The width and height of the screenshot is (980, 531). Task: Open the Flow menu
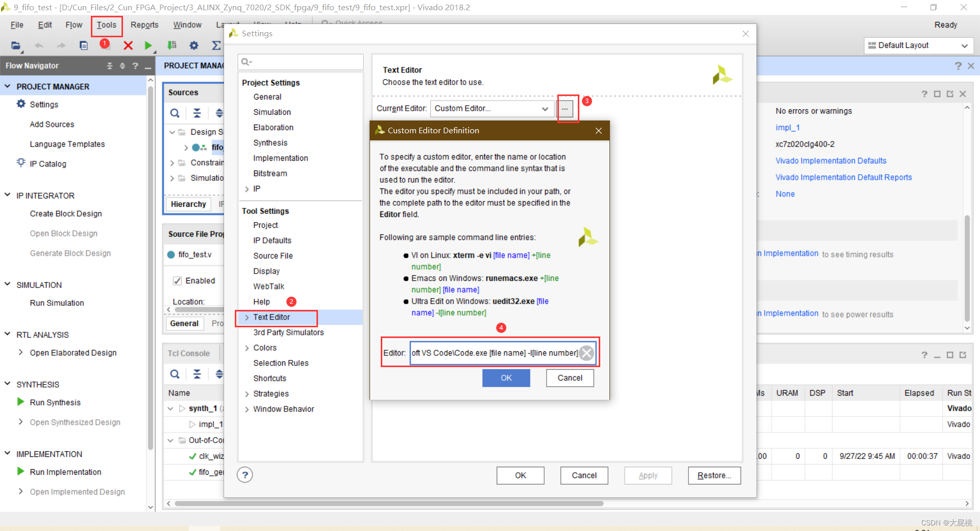pyautogui.click(x=74, y=25)
